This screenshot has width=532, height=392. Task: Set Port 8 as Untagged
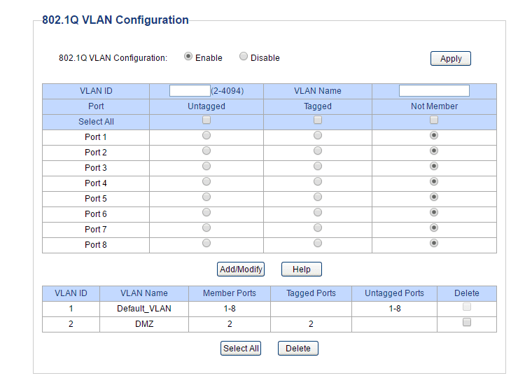coord(206,243)
